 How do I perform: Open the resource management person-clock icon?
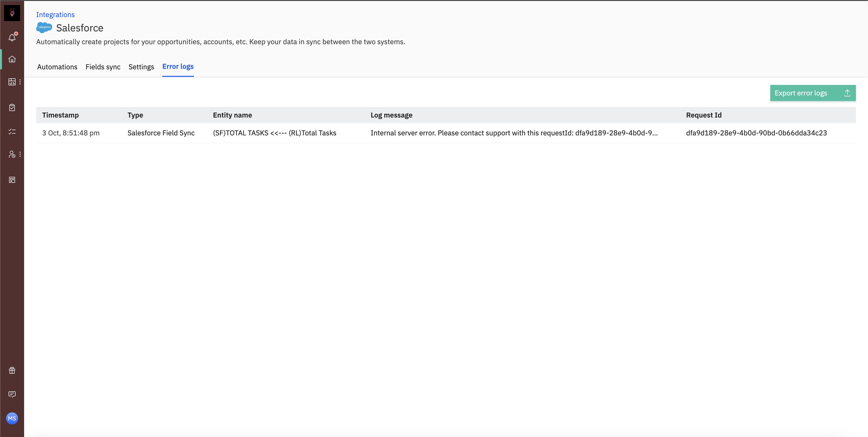click(x=12, y=154)
